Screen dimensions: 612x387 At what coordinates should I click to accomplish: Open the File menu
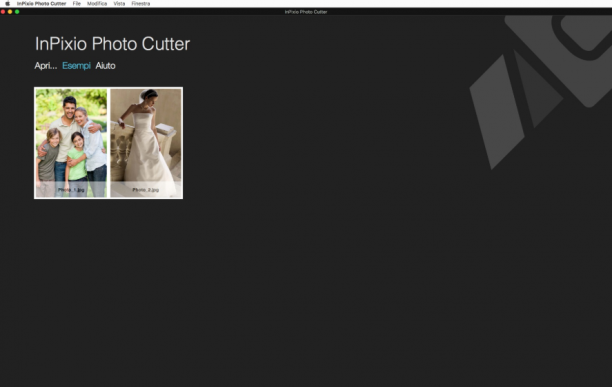tap(76, 4)
